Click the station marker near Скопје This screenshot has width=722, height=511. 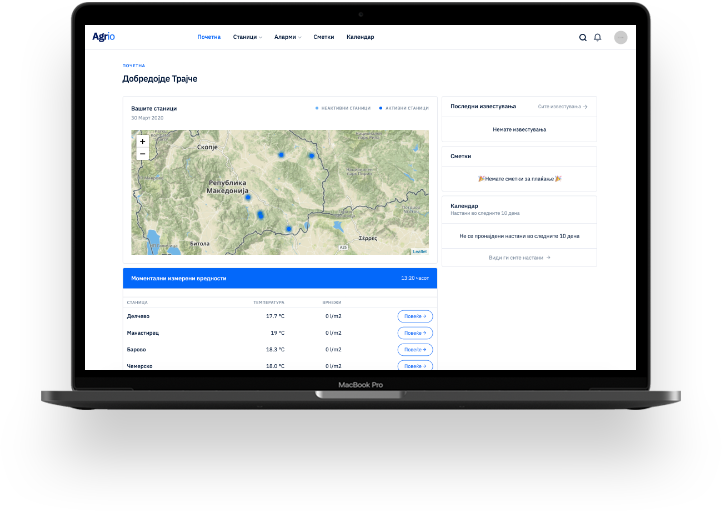281,155
